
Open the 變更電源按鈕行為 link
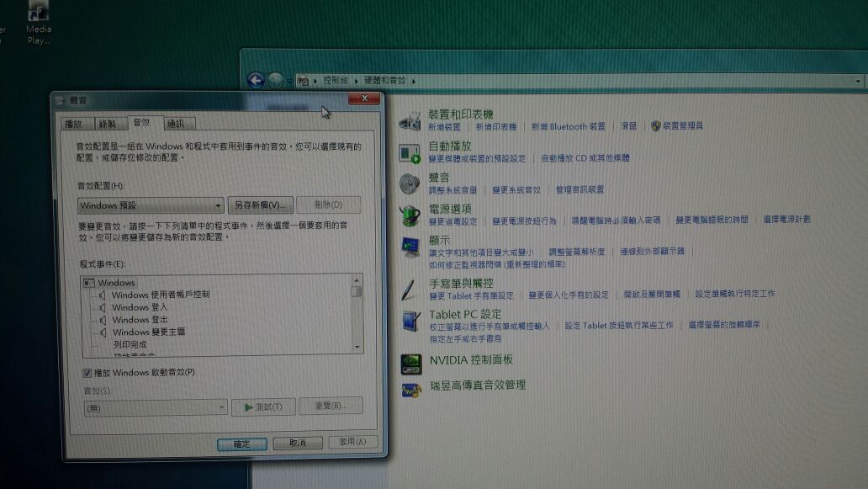pyautogui.click(x=524, y=221)
